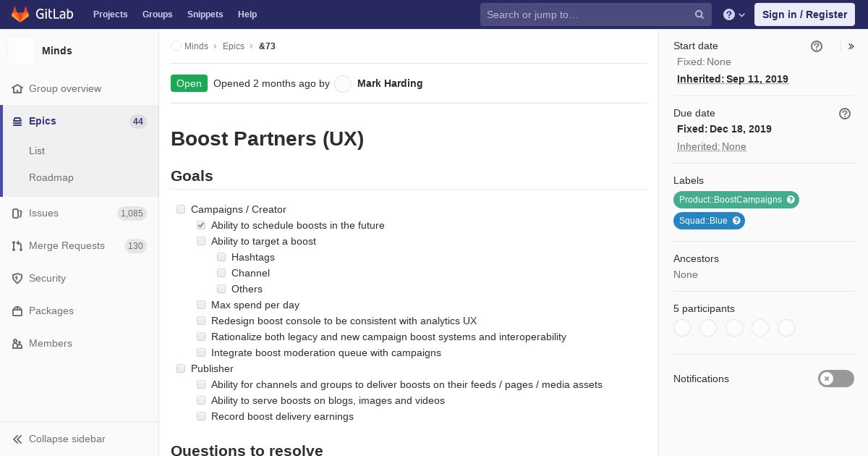Open the Projects menu
This screenshot has width=868, height=456.
(x=111, y=14)
